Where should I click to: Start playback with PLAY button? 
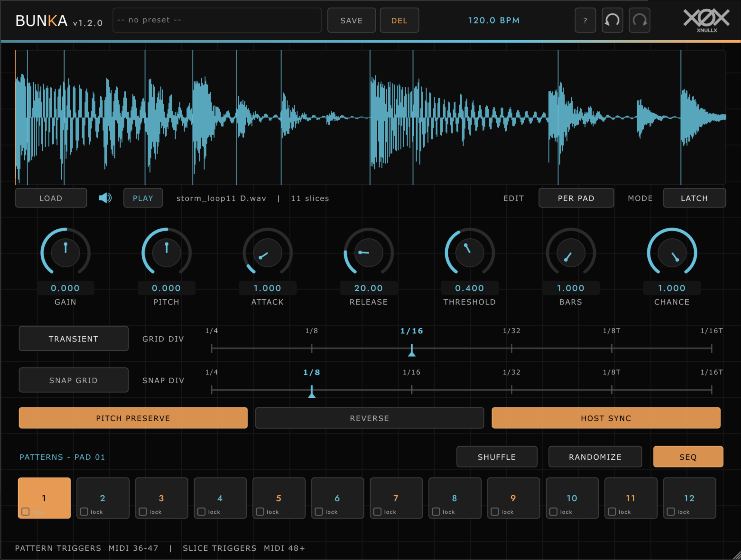(x=143, y=198)
